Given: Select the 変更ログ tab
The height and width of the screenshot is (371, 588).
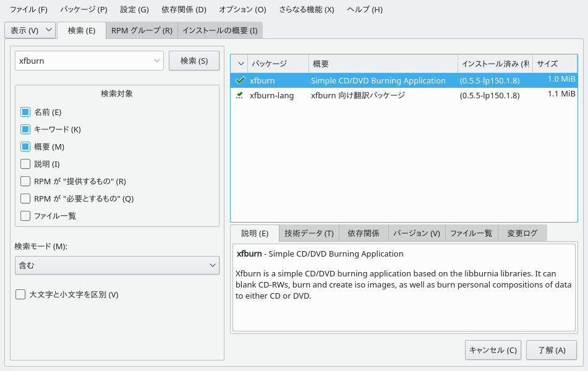Looking at the screenshot, I should click(522, 233).
